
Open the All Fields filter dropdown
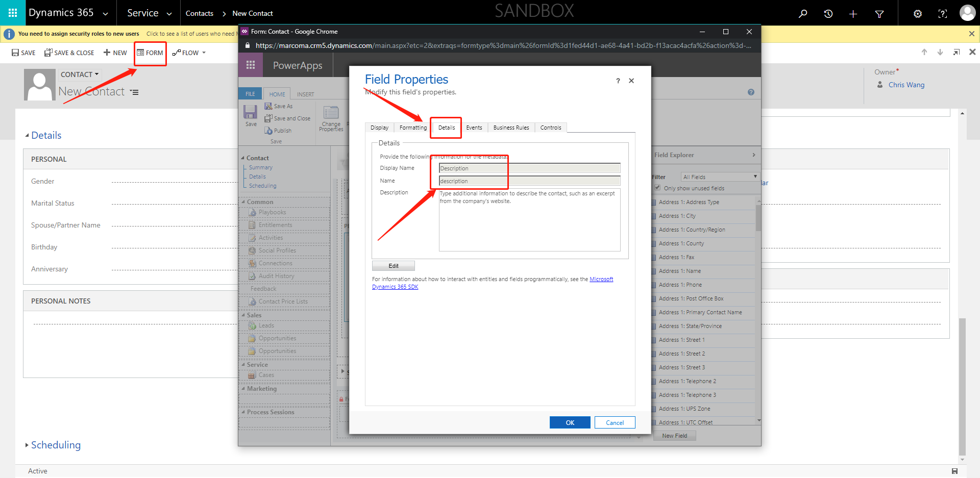720,177
